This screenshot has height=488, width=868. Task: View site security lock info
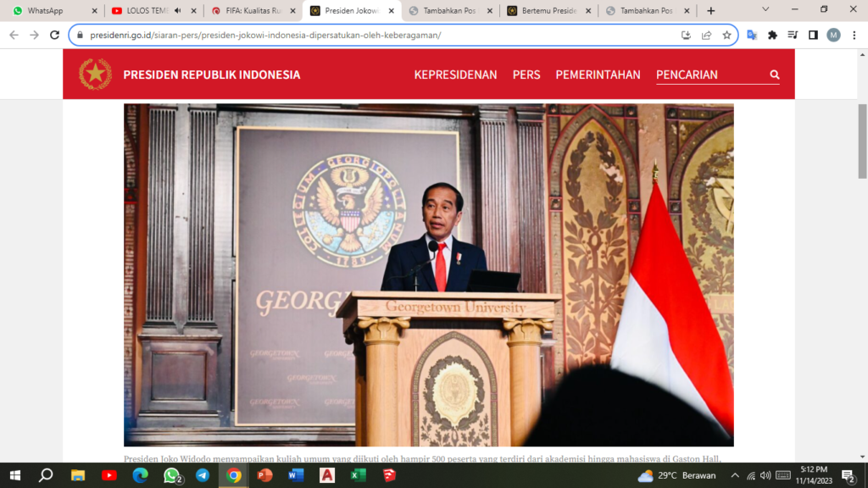(x=80, y=35)
